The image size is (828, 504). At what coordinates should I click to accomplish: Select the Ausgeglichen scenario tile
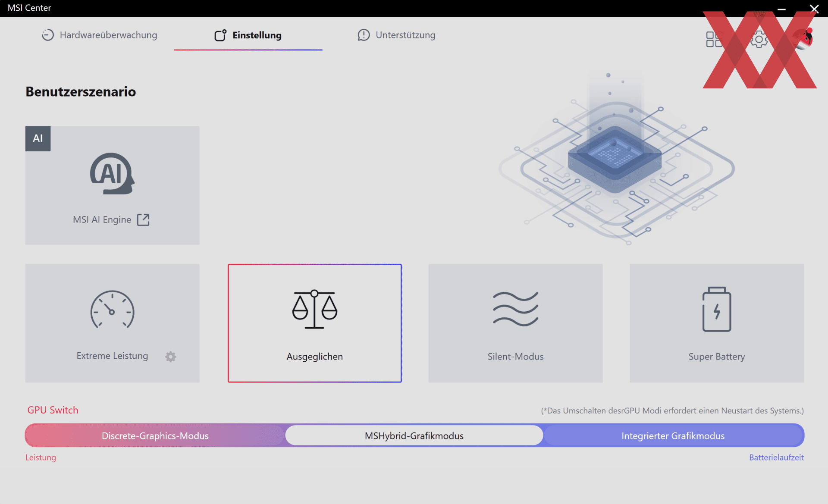click(x=315, y=323)
